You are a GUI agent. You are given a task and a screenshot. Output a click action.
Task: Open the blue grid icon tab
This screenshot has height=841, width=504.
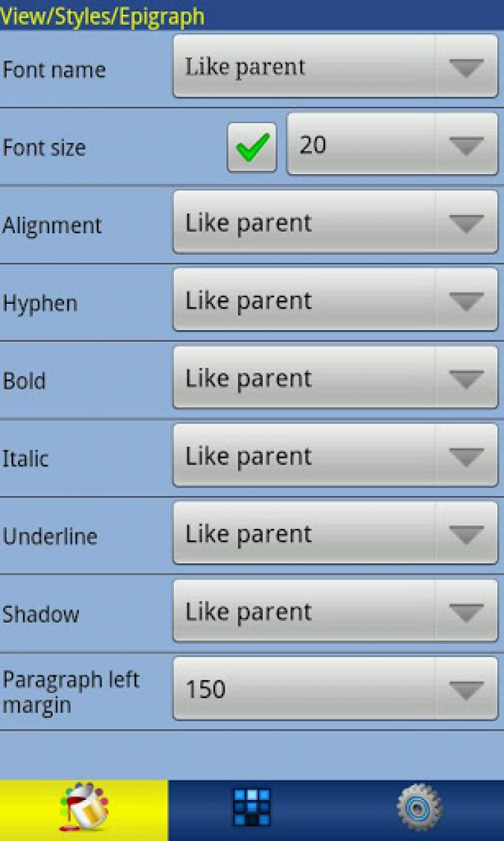(251, 809)
